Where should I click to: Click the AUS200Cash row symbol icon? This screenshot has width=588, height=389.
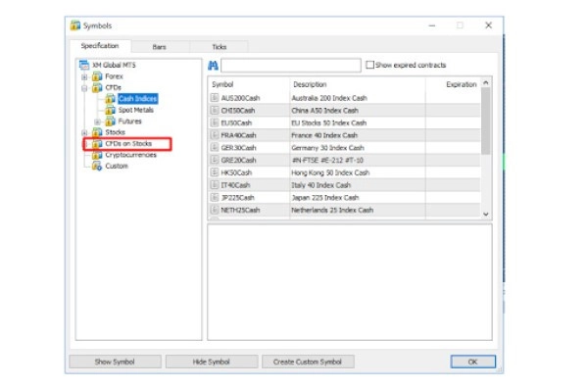[215, 98]
